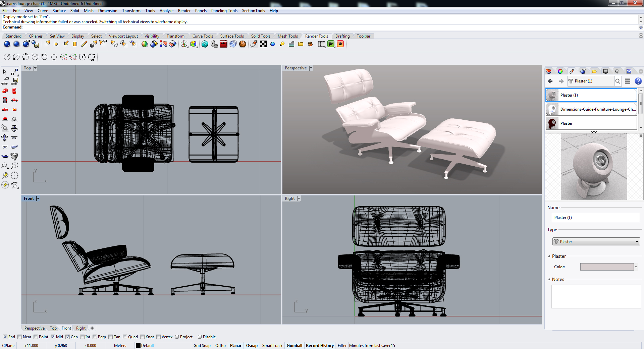Click the green play animation icon

coord(331,44)
